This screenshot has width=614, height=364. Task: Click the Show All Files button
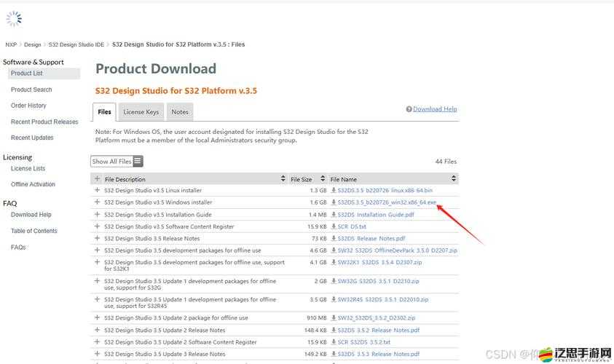click(x=117, y=162)
